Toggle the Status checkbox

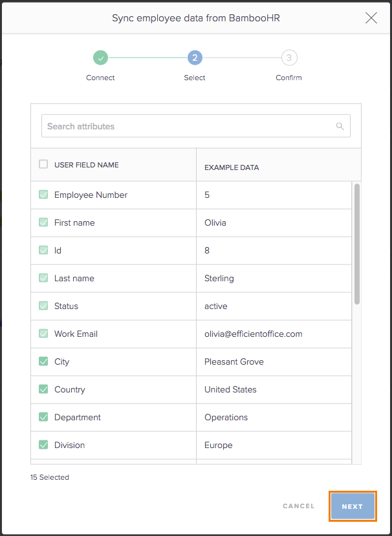click(x=43, y=306)
